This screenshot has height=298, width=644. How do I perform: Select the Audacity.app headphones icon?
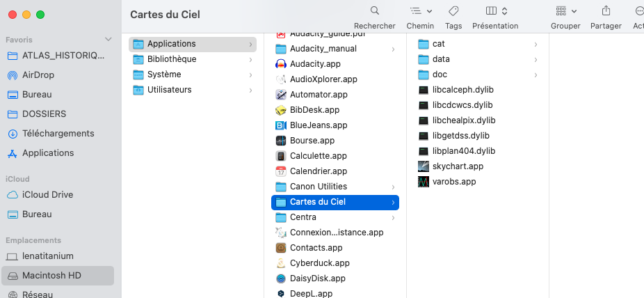point(281,64)
